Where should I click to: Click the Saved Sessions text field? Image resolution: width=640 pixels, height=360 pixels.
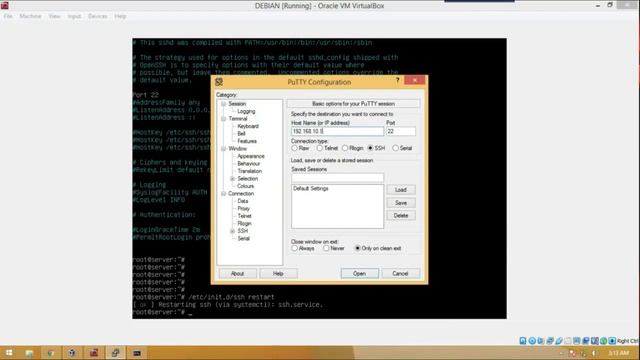pos(337,178)
